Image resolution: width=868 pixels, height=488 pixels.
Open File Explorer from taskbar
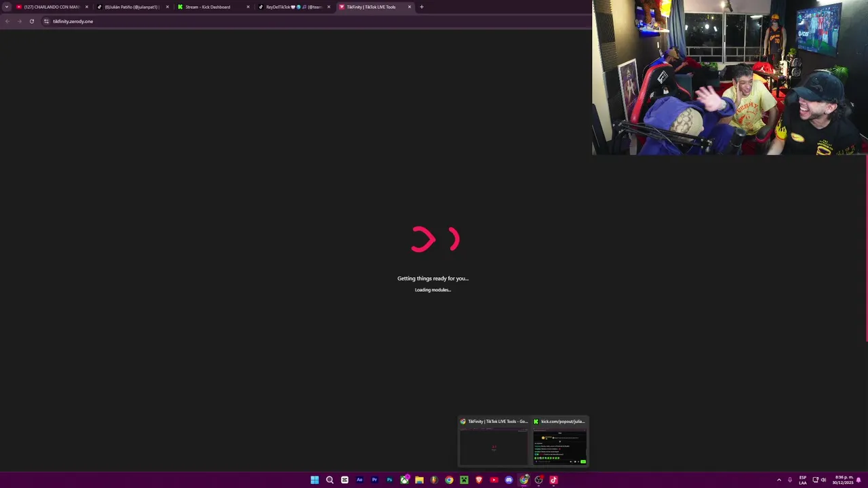pos(419,480)
